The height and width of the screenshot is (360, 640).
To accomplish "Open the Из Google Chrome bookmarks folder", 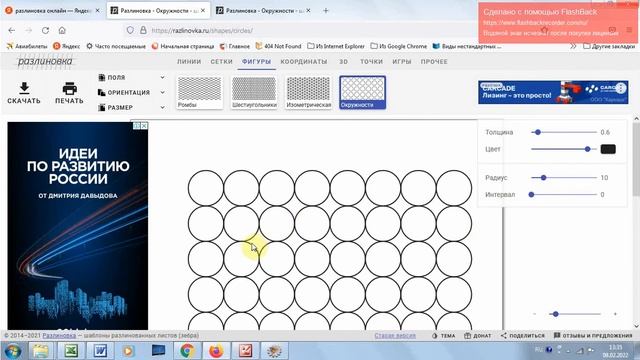I will pos(399,46).
